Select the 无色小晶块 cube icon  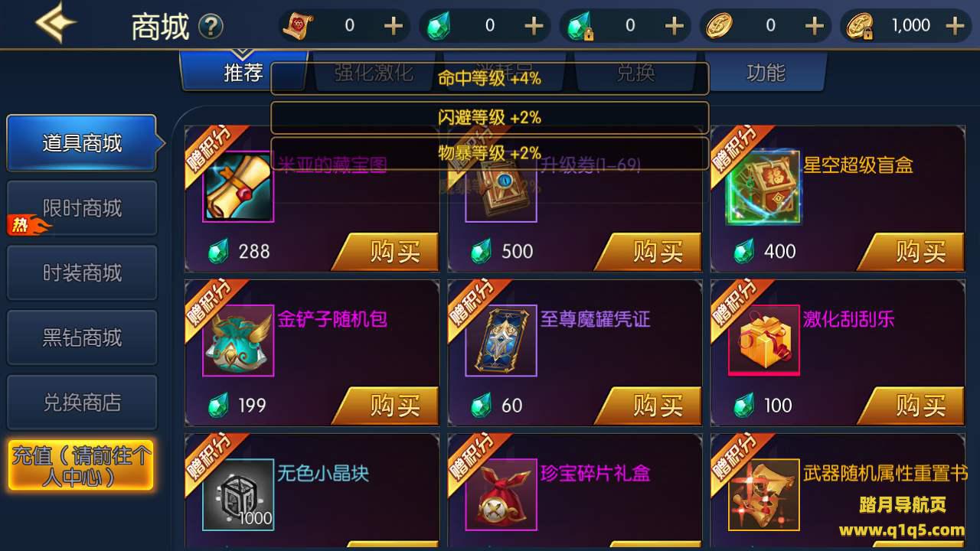click(x=238, y=495)
